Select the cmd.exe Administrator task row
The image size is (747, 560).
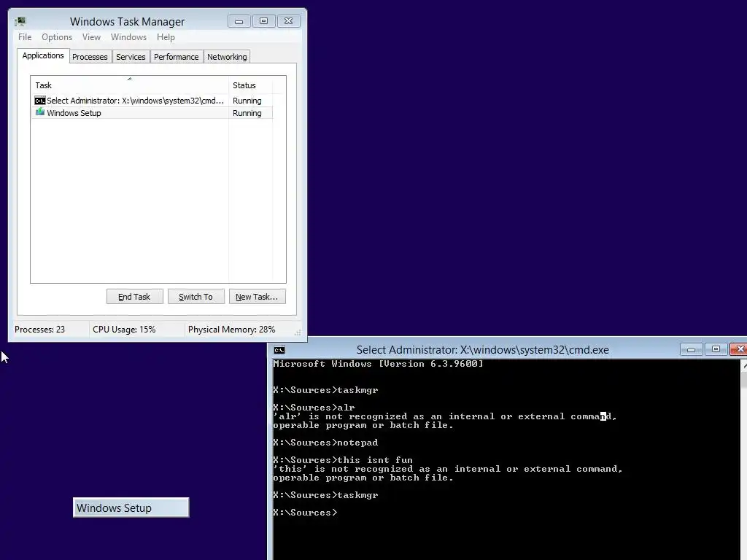point(152,101)
